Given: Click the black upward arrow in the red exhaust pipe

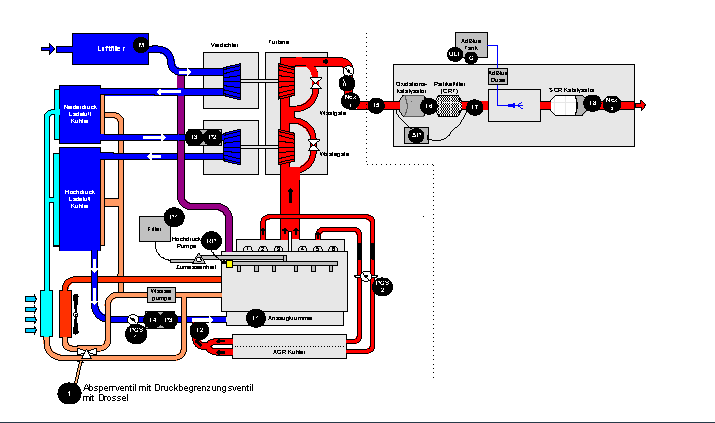Looking at the screenshot, I should tap(290, 195).
